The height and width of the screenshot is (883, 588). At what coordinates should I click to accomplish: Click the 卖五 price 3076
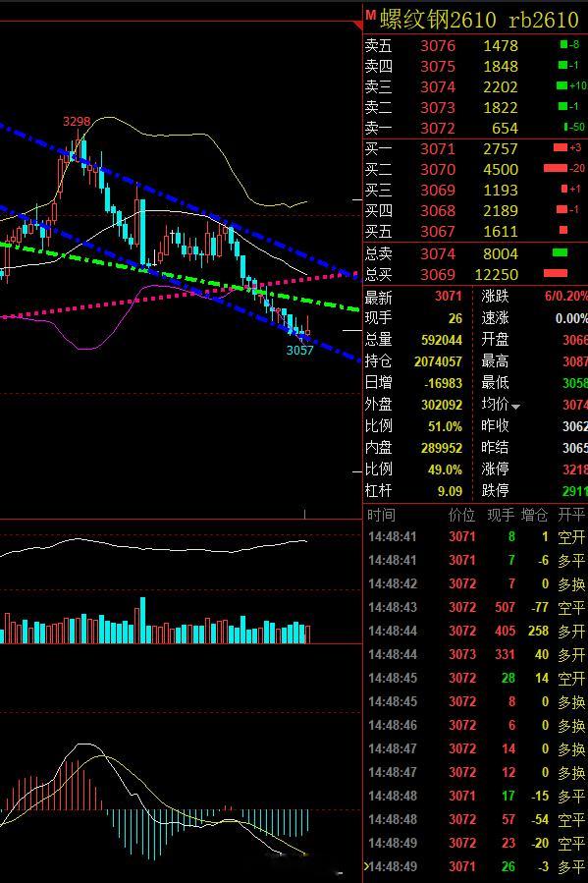pyautogui.click(x=438, y=45)
